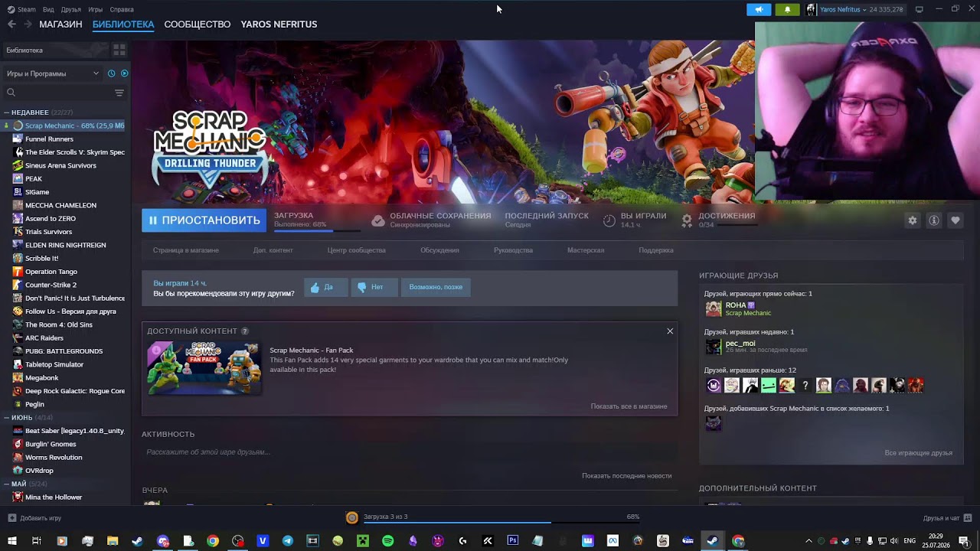980x551 pixels.
Task: Pause download with ПРИОСТАНОВИТЬ button
Action: [204, 220]
